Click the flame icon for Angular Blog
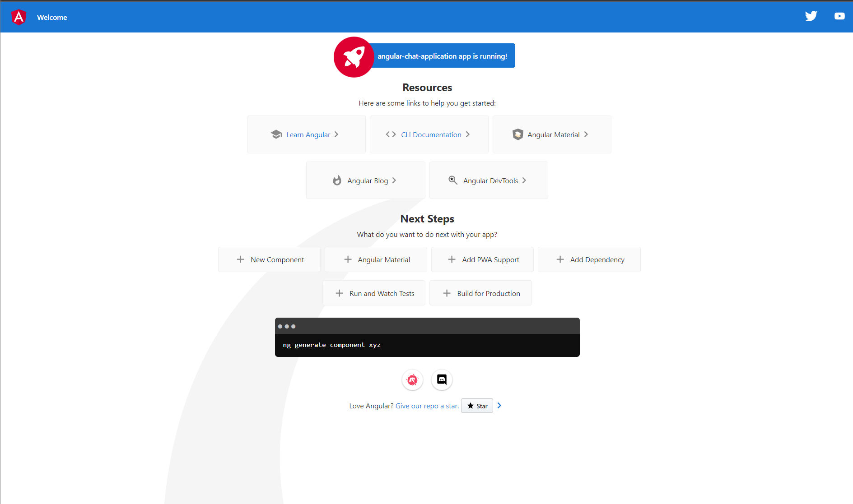The width and height of the screenshot is (853, 504). click(337, 180)
